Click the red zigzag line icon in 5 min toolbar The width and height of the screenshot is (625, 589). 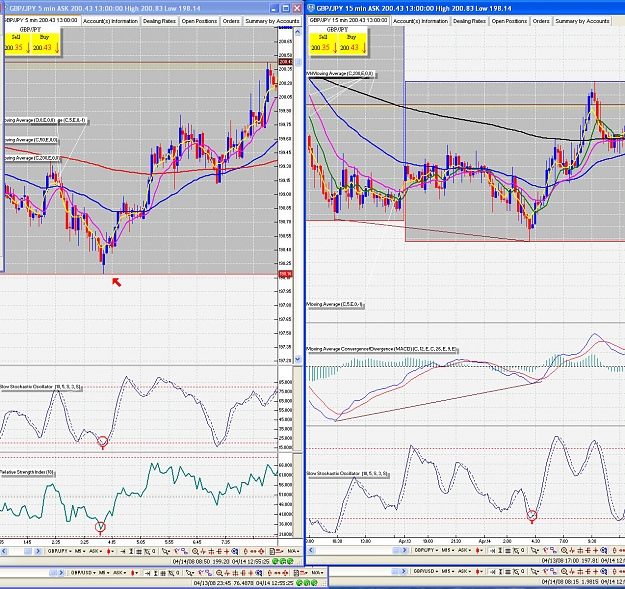click(203, 551)
